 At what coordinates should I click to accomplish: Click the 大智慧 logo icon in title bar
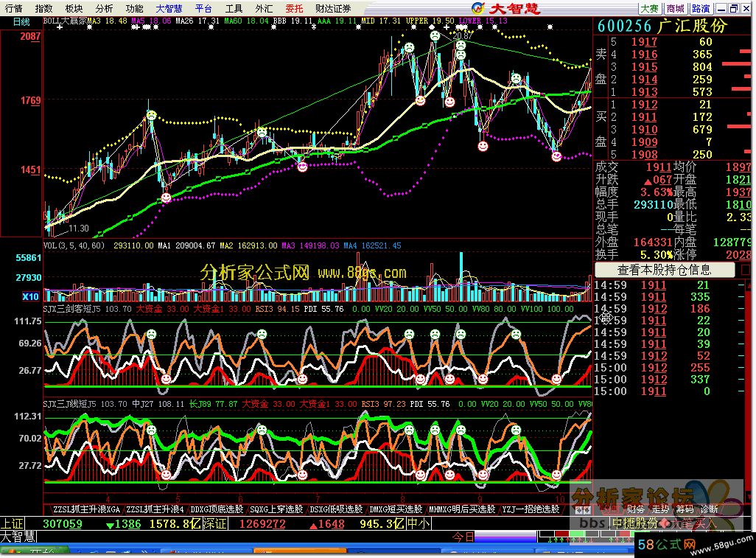pos(477,8)
